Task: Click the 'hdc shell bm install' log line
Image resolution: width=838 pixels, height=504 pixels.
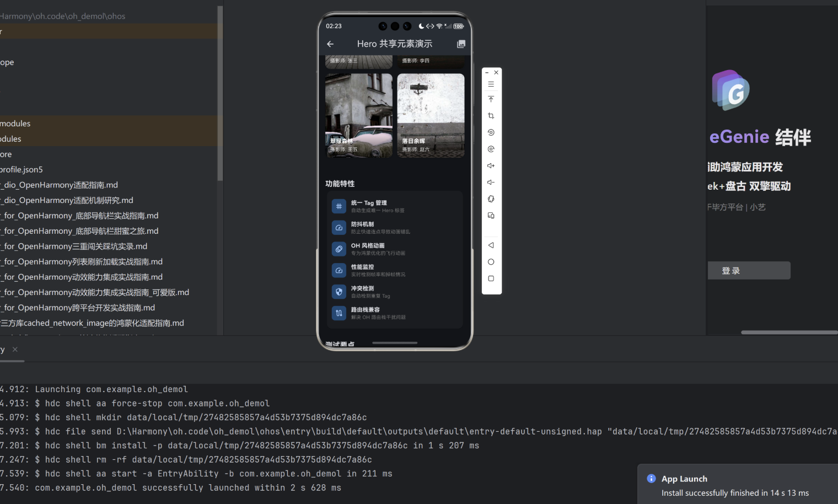Action: click(x=239, y=446)
